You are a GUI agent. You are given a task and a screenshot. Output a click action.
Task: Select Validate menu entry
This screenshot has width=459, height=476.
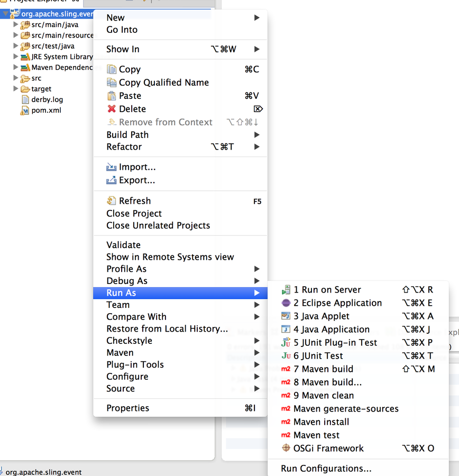point(180,245)
